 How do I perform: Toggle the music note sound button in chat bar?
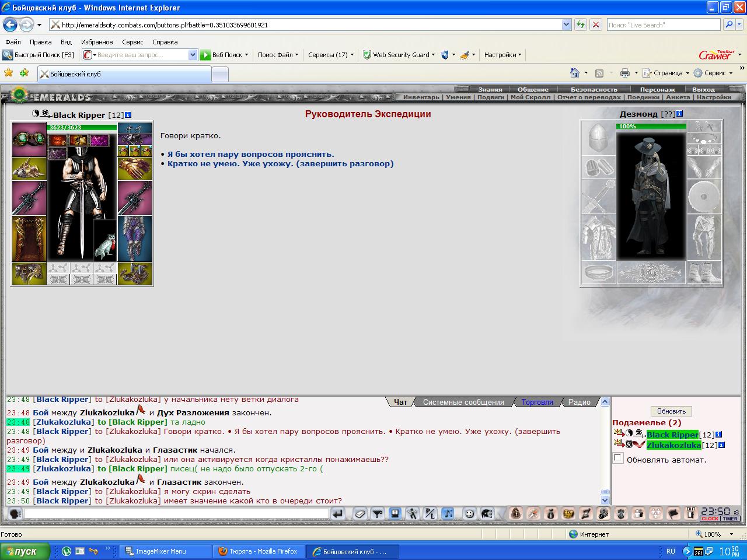[448, 514]
